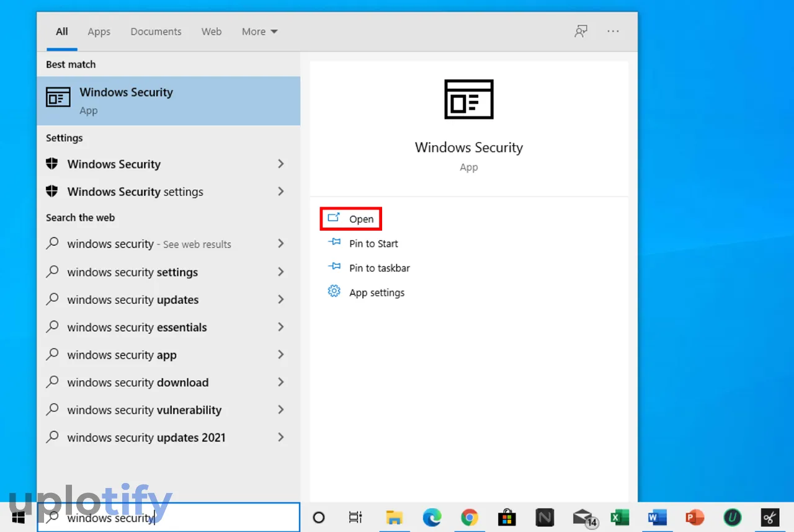Image resolution: width=794 pixels, height=532 pixels.
Task: Click the taskbar search input field
Action: click(169, 517)
